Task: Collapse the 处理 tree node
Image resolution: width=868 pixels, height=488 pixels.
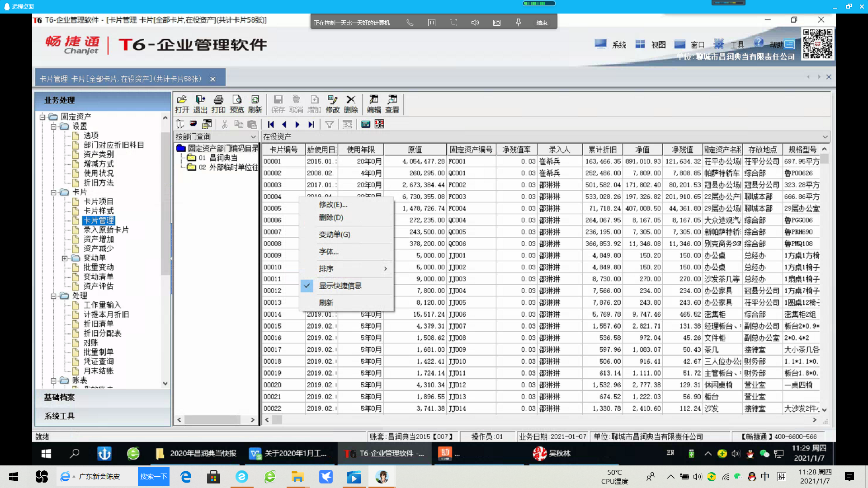Action: tap(53, 296)
